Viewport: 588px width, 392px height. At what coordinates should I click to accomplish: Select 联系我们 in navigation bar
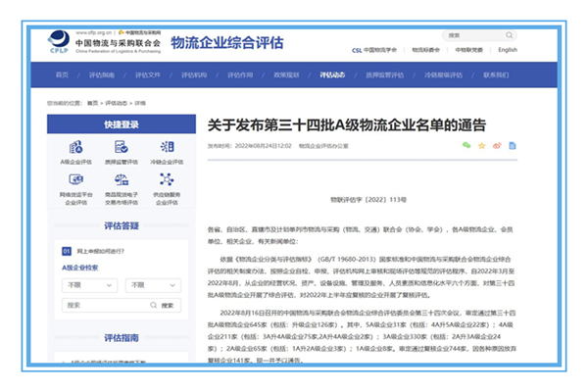(498, 74)
